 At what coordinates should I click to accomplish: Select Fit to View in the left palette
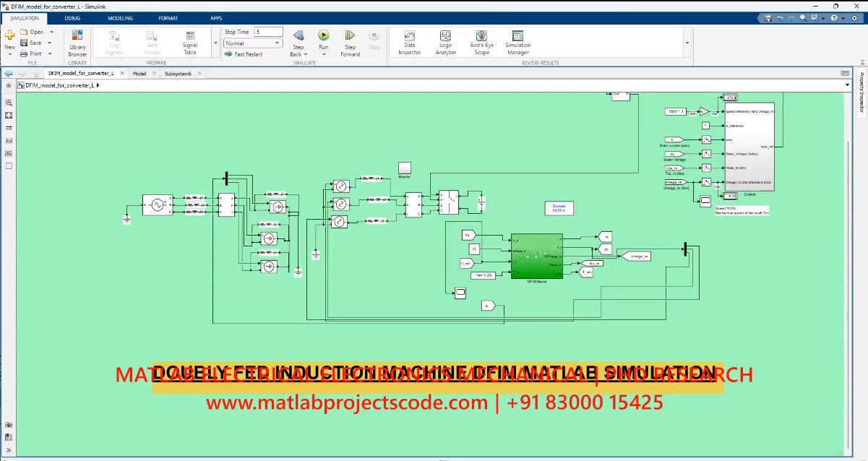[9, 115]
